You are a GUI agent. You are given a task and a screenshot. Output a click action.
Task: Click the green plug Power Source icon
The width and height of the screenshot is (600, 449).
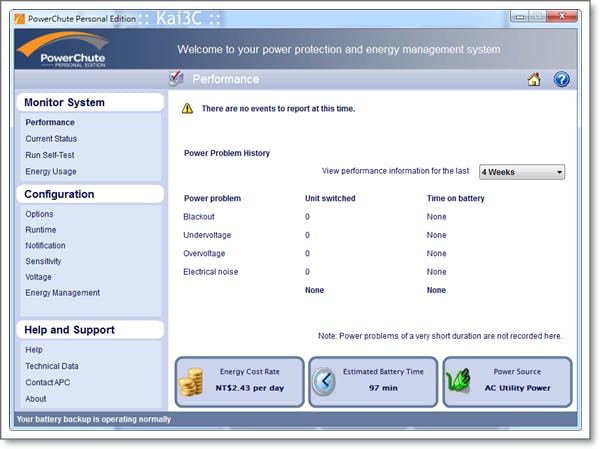click(x=458, y=382)
